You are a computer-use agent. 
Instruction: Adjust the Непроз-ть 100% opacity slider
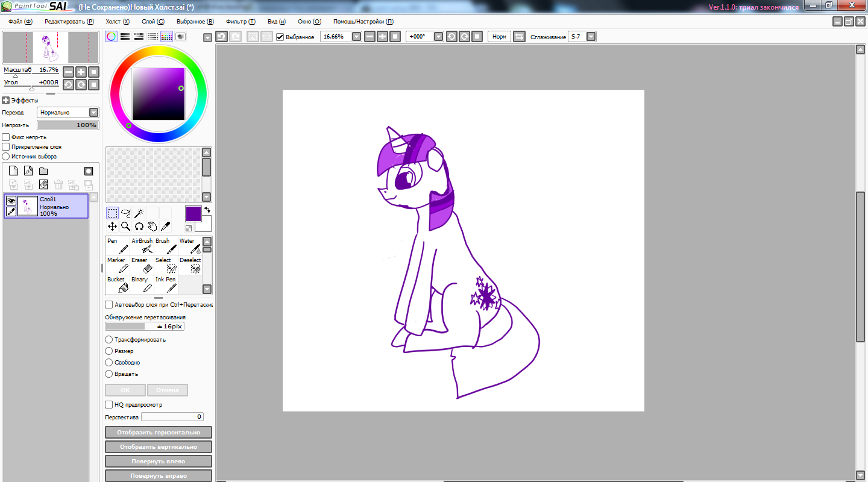click(68, 125)
